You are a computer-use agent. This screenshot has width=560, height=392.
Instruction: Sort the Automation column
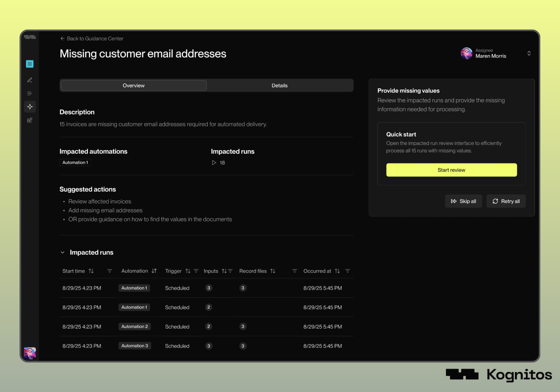click(154, 271)
